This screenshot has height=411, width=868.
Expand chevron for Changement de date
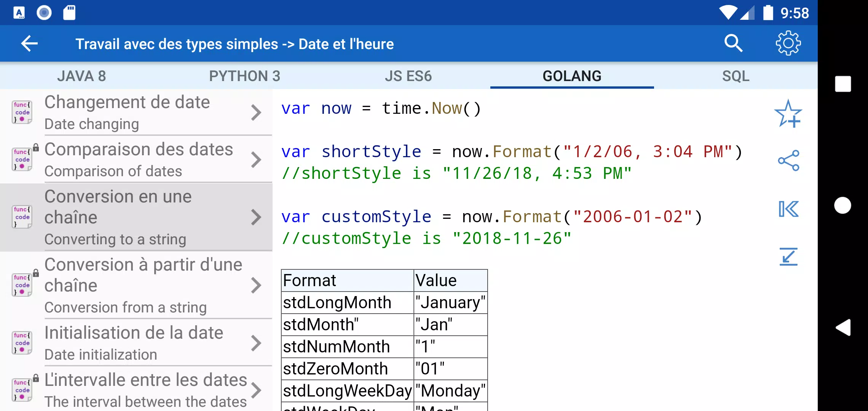[256, 113]
